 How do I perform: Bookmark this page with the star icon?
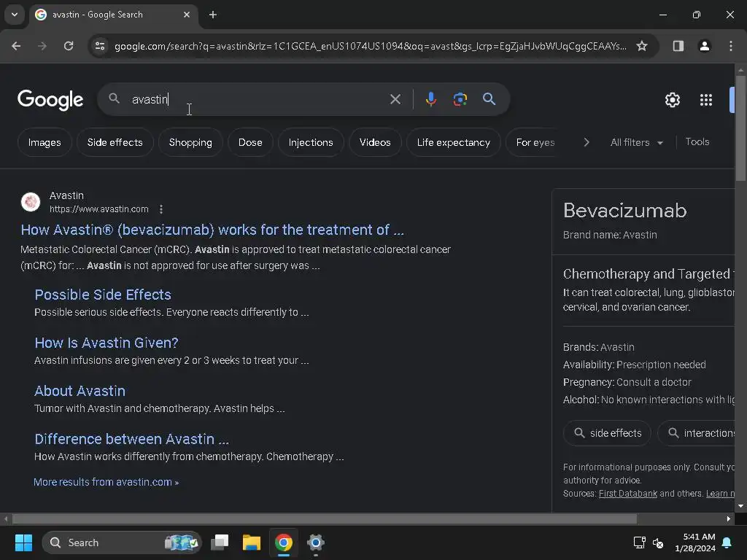(x=642, y=46)
